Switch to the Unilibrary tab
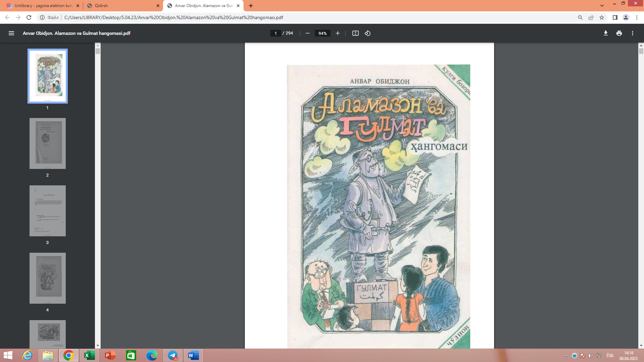Viewport: 644px width, 362px height. [44, 6]
